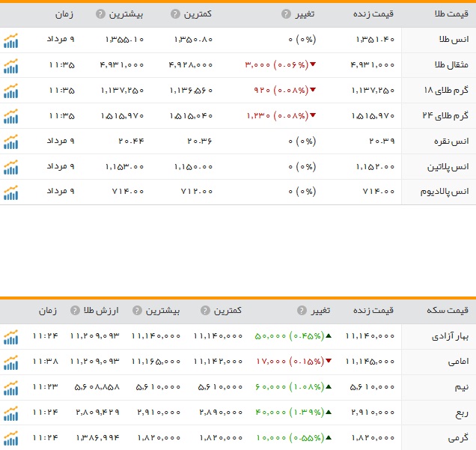Select گرم طلای ۱۸ lowest value ۱,۱۳۶,۵۶۰
Image resolution: width=476 pixels, height=450 pixels.
(192, 91)
